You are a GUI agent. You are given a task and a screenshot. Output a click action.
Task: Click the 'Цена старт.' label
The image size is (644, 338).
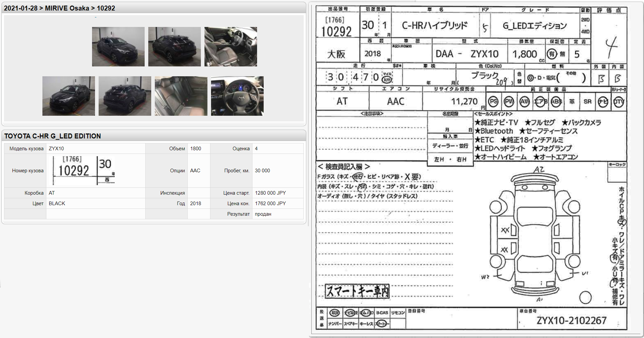tap(236, 193)
